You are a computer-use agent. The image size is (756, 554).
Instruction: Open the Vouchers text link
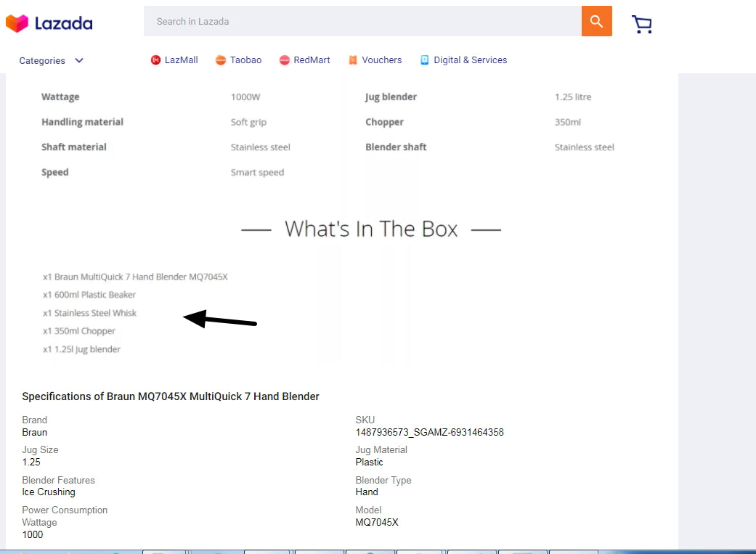coord(381,60)
